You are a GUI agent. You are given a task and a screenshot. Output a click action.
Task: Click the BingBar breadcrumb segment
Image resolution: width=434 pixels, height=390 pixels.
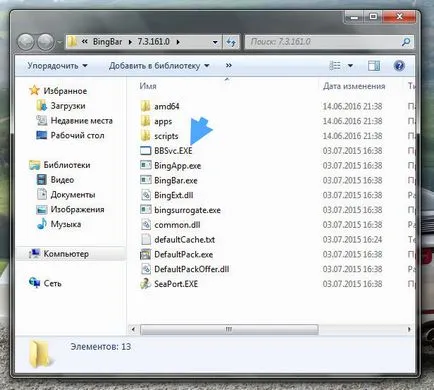click(x=107, y=42)
